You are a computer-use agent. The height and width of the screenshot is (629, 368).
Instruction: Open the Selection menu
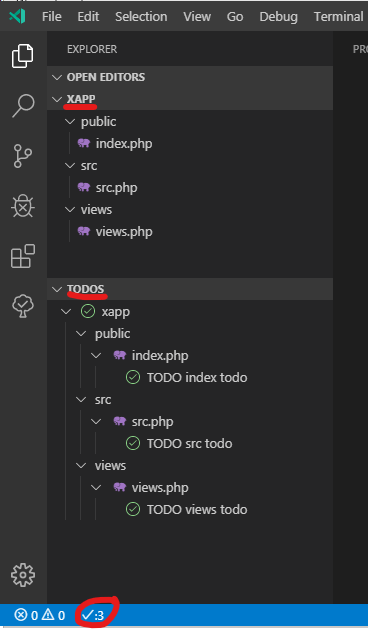click(141, 16)
